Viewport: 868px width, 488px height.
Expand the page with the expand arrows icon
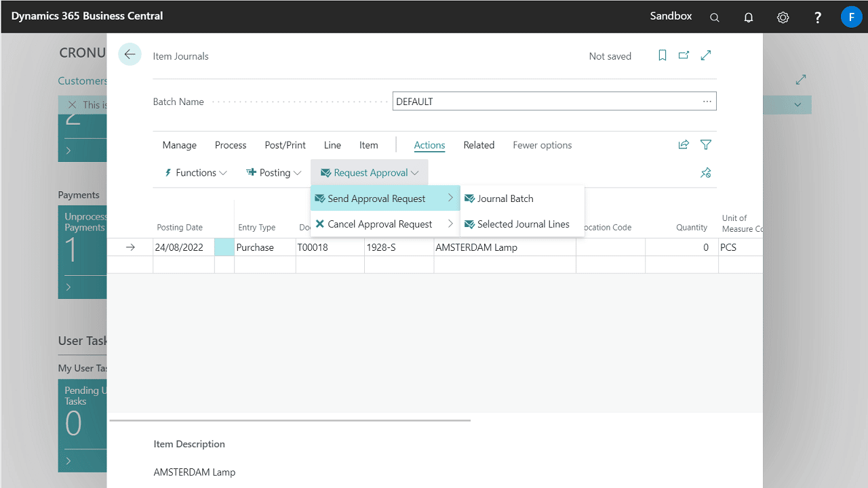tap(706, 56)
